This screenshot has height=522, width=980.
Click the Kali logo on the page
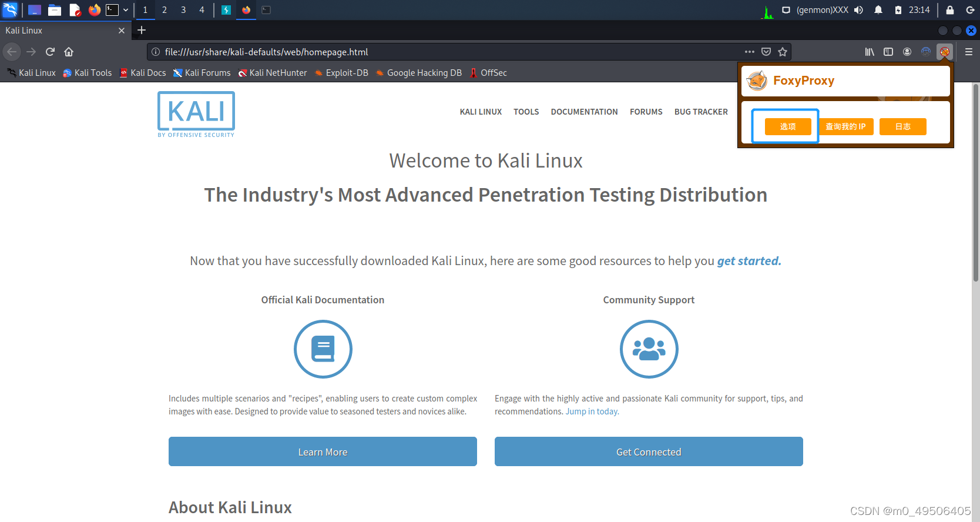(196, 115)
